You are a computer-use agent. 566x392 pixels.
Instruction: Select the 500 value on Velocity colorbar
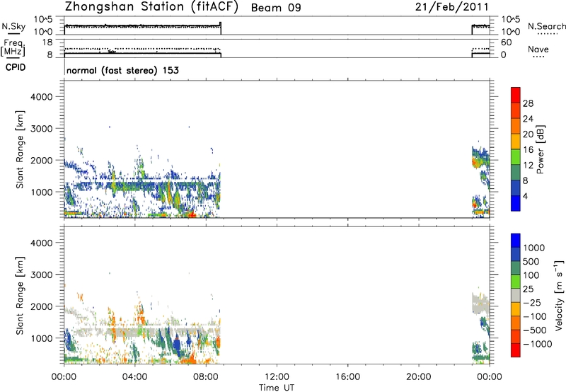click(x=531, y=262)
